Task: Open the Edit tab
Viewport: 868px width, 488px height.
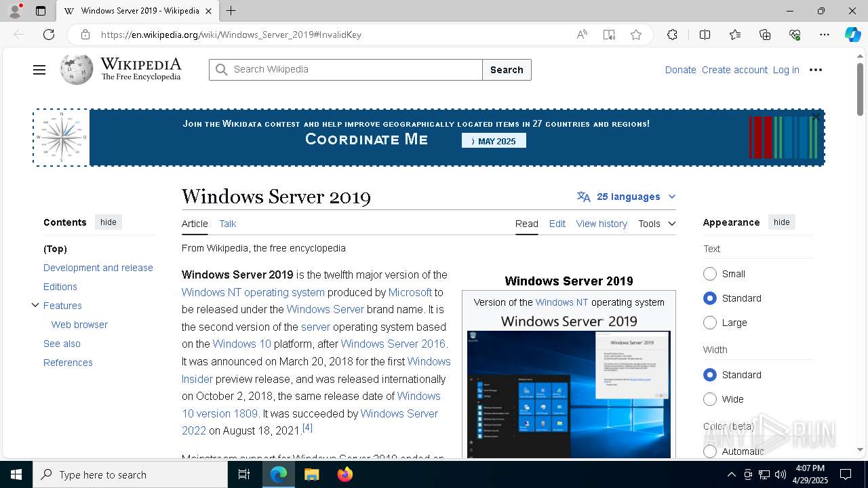Action: (x=557, y=224)
